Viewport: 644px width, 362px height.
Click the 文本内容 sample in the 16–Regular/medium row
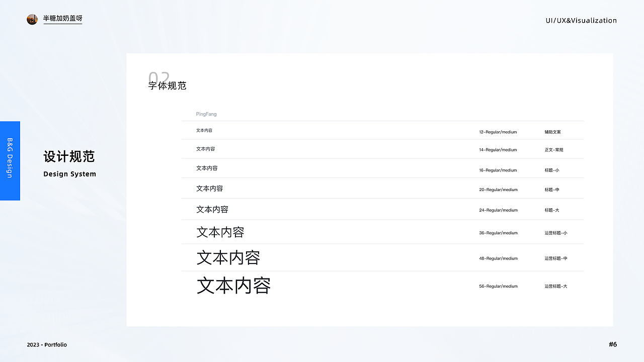click(207, 168)
